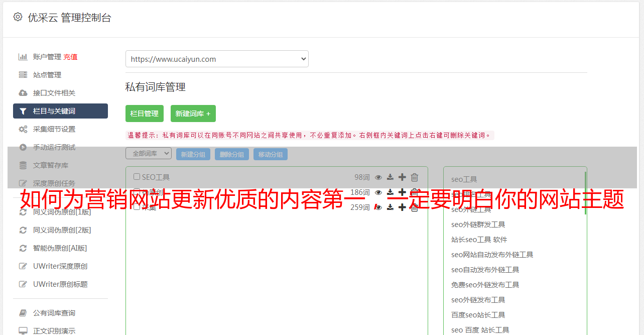Select keyword seo工具 in the right list
The height and width of the screenshot is (335, 644).
464,179
